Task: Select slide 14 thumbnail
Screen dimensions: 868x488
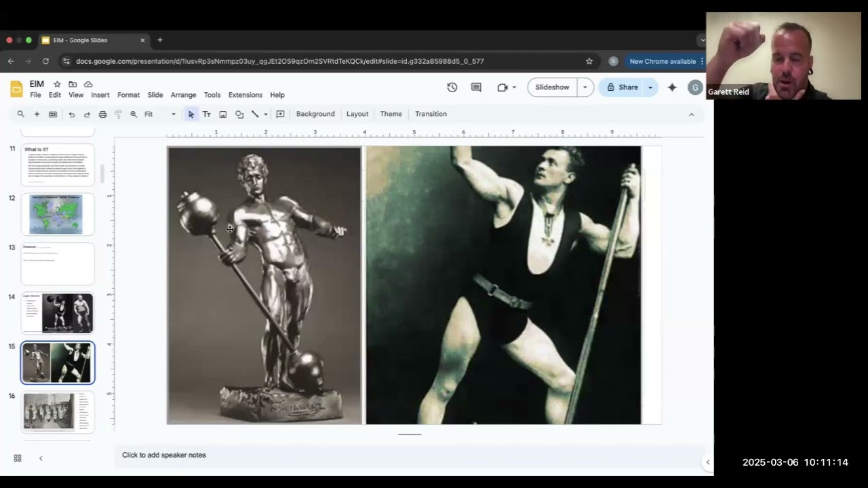Action: [58, 313]
